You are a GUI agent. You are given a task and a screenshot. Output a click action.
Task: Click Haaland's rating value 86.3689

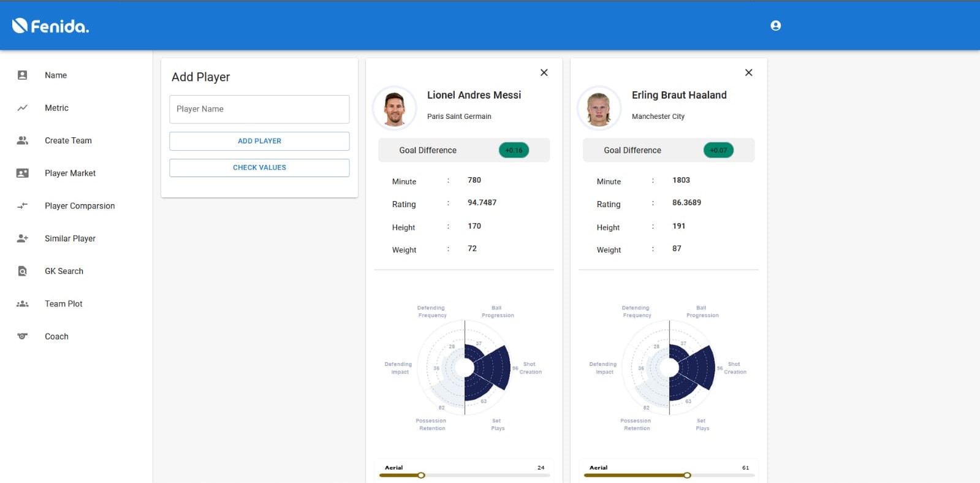point(686,203)
